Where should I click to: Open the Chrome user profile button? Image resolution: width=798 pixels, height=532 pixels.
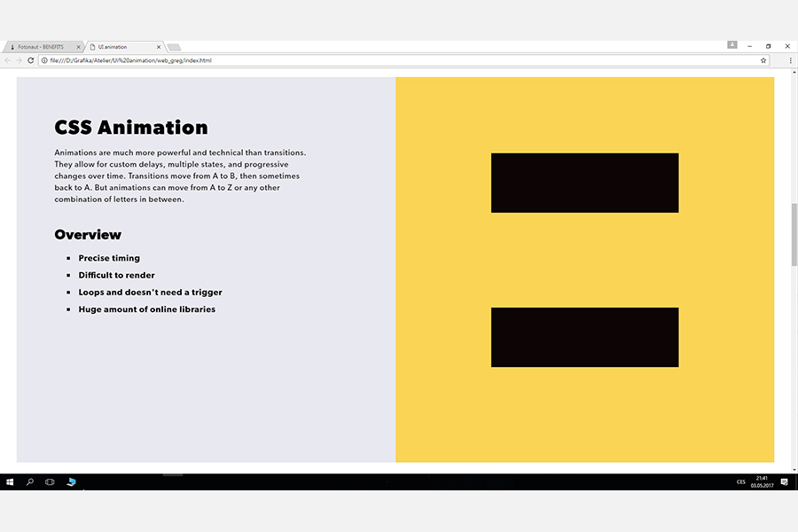coord(732,45)
